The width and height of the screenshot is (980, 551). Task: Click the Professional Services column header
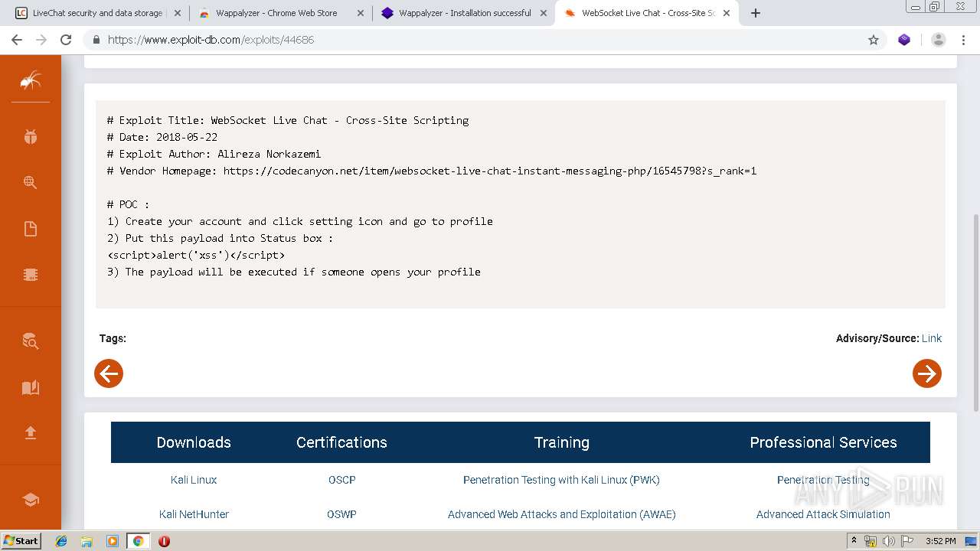pyautogui.click(x=823, y=442)
